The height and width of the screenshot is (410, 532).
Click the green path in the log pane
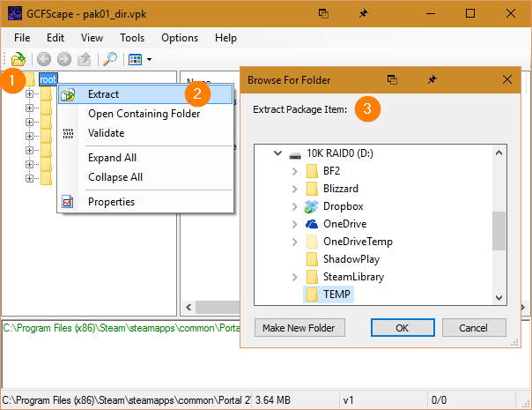(122, 328)
